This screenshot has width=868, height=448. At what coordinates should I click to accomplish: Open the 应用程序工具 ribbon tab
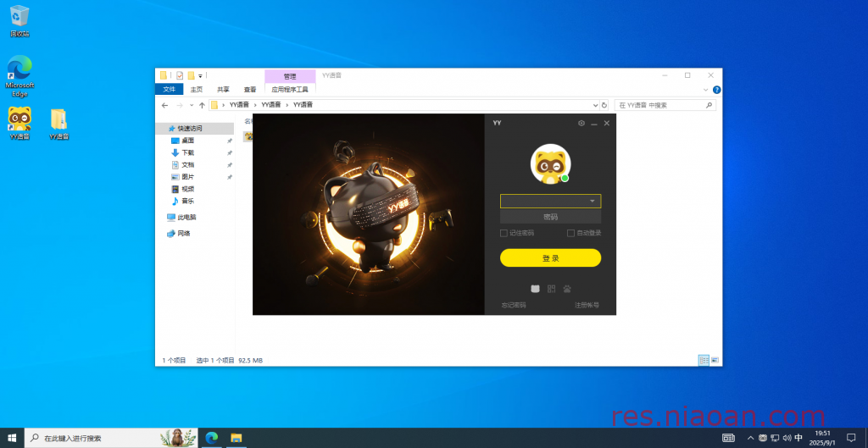point(290,90)
